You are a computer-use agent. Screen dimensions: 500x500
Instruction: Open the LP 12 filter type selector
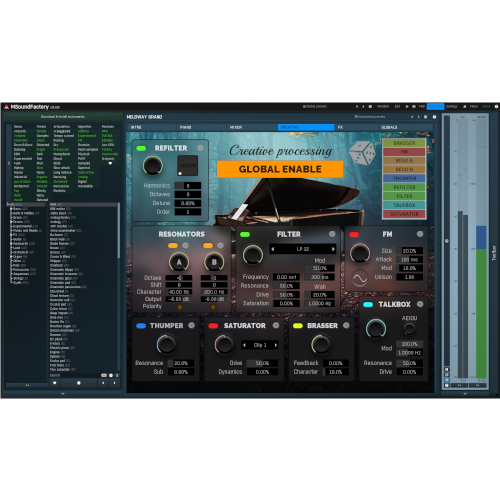point(303,249)
